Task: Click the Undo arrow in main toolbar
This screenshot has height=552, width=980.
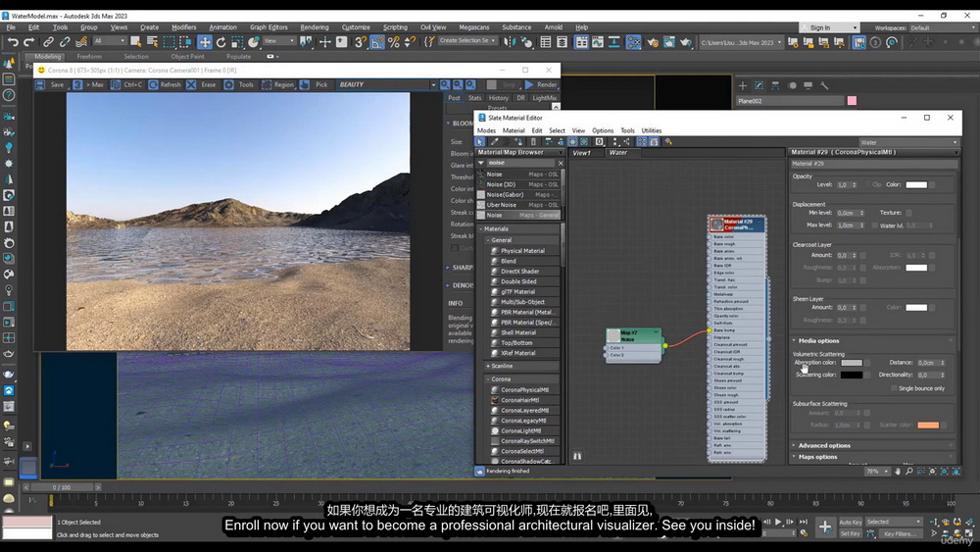Action: tap(13, 42)
